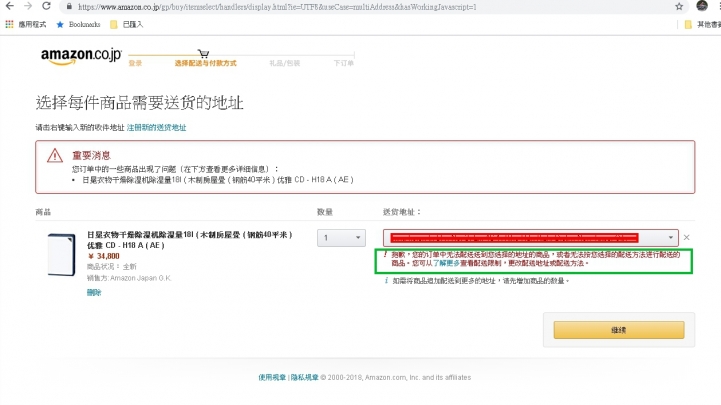The height and width of the screenshot is (405, 721).
Task: Open other bookmarks folder at right edge
Action: tap(703, 24)
